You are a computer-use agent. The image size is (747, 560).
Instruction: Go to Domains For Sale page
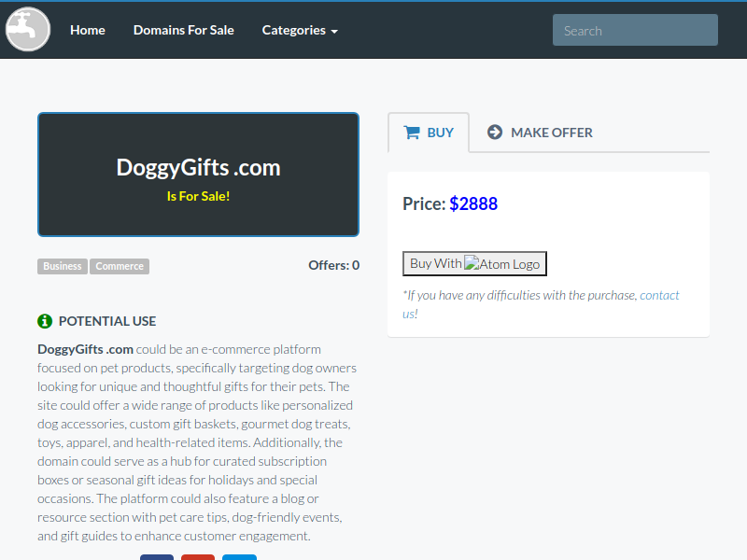coord(184,30)
